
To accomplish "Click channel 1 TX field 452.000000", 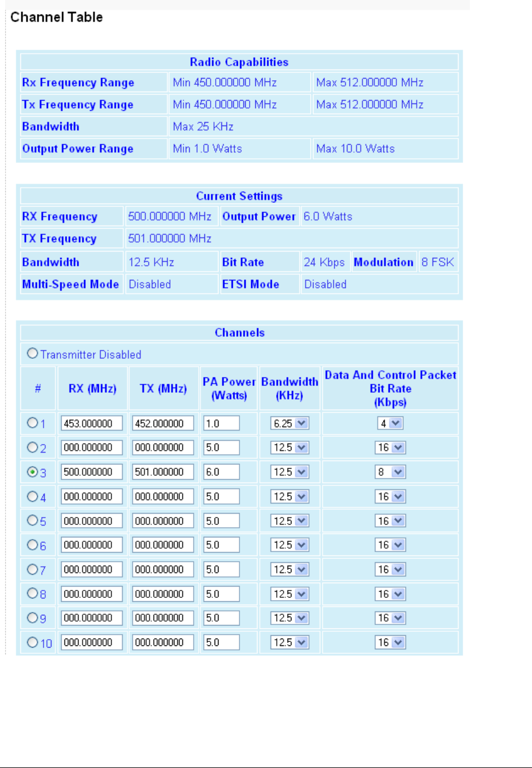I will [x=163, y=423].
